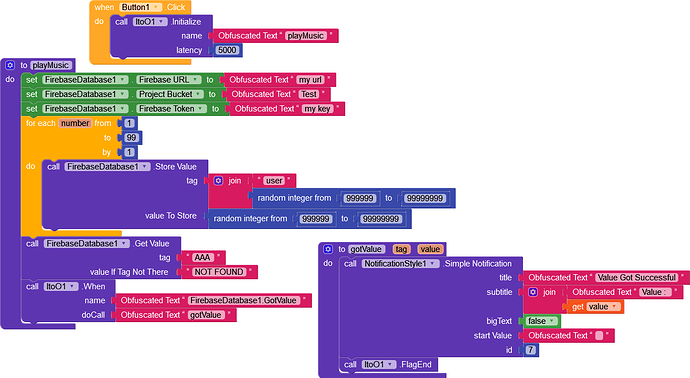
Task: Toggle the false boolean dropdown for bigText
Action: point(541,321)
